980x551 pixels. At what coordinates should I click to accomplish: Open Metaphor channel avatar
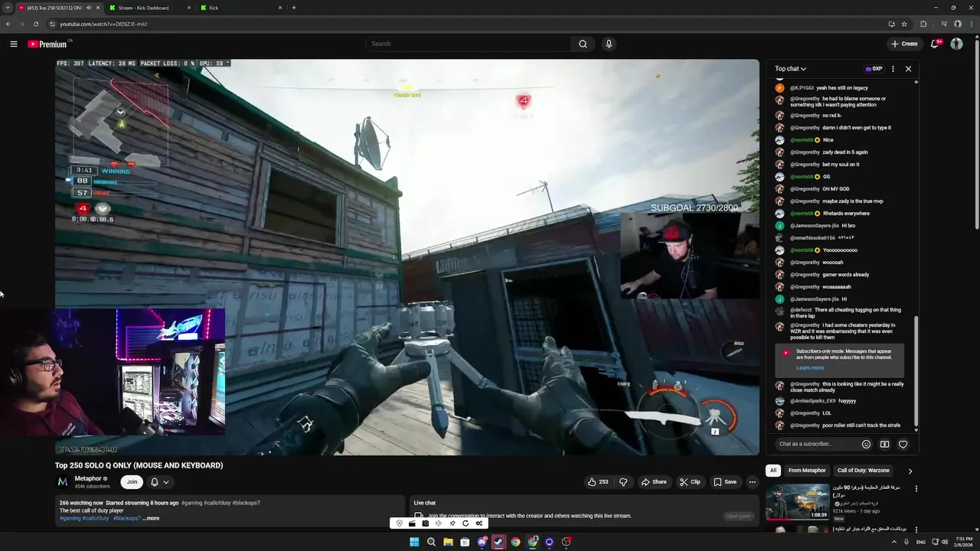pyautogui.click(x=63, y=482)
